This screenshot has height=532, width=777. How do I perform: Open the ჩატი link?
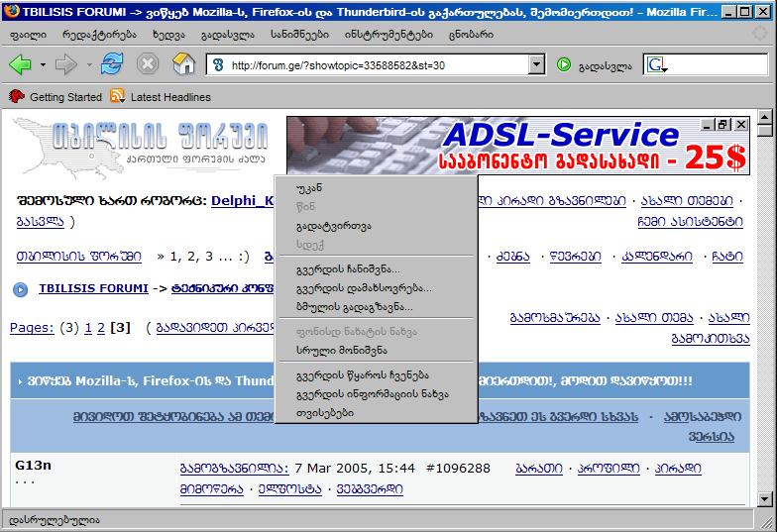tap(727, 256)
